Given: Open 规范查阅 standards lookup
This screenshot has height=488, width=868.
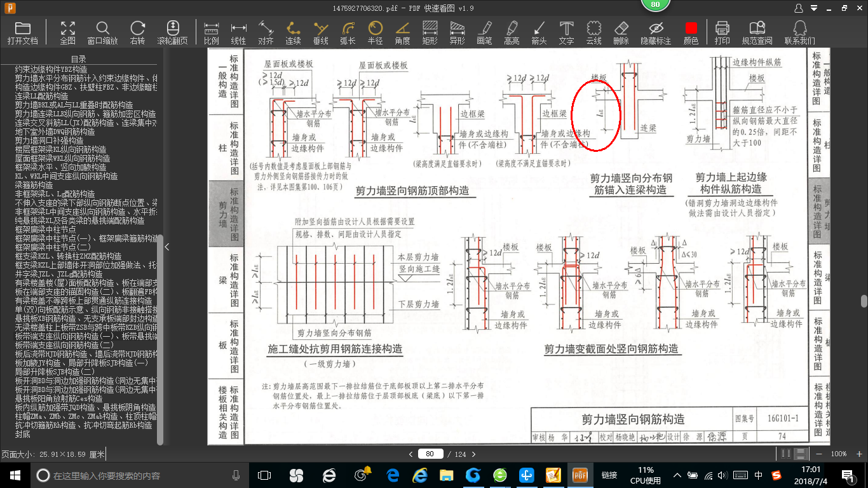Looking at the screenshot, I should click(x=757, y=32).
